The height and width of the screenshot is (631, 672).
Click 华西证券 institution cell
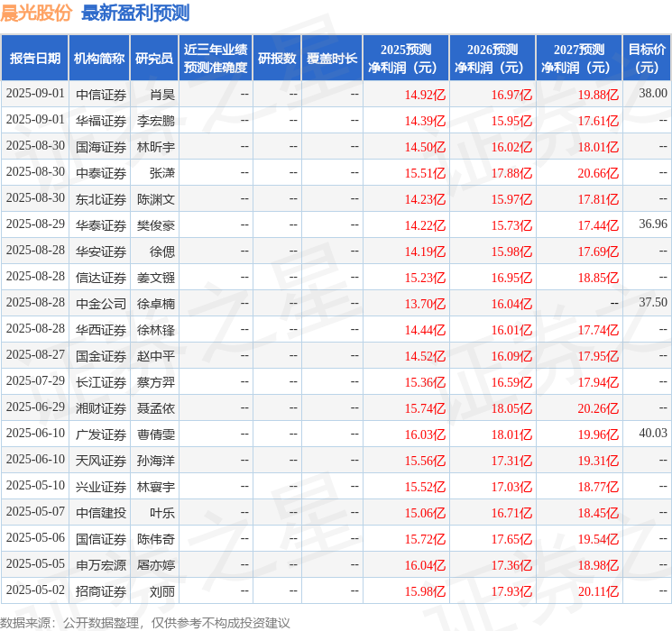point(101,330)
